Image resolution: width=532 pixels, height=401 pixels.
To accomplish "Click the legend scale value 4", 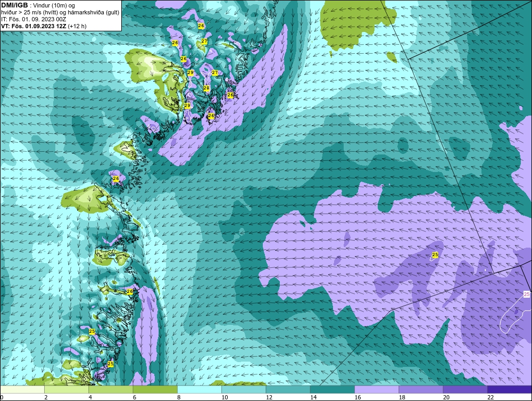I will coord(90,397).
